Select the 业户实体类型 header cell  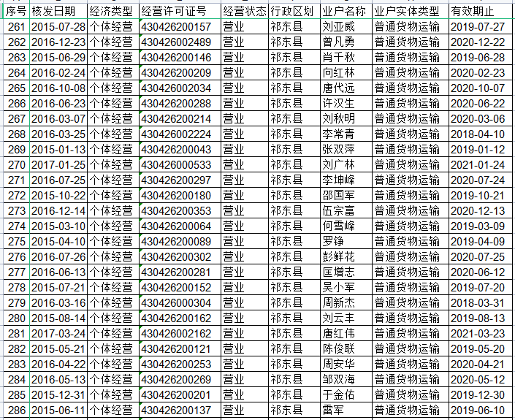coord(408,11)
